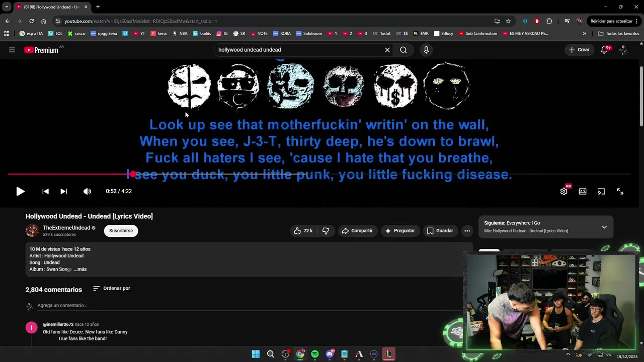
Task: Subscribe with the Suscribirse button
Action: [x=121, y=231]
